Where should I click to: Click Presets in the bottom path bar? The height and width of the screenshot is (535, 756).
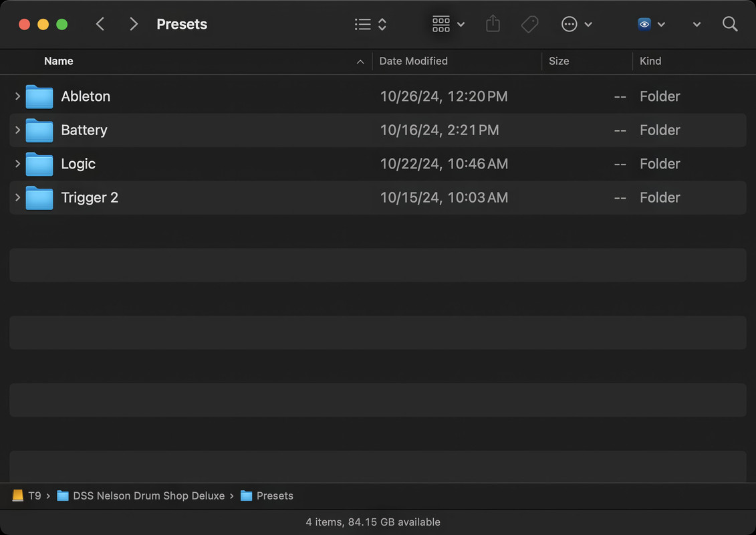(267, 496)
